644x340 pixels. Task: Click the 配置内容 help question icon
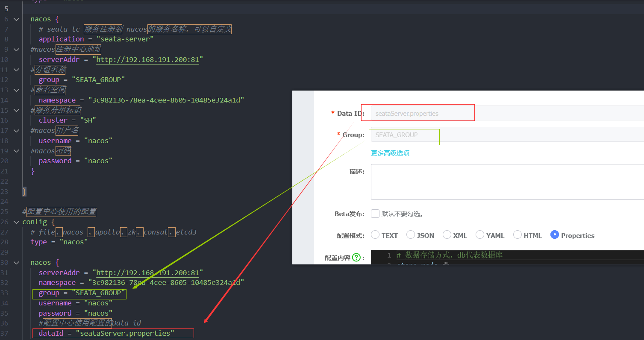click(x=356, y=258)
